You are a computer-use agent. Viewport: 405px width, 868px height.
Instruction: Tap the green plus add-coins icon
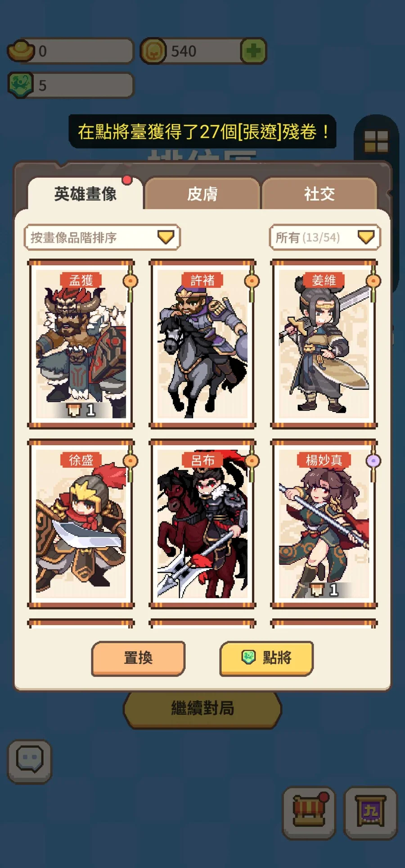[x=253, y=51]
